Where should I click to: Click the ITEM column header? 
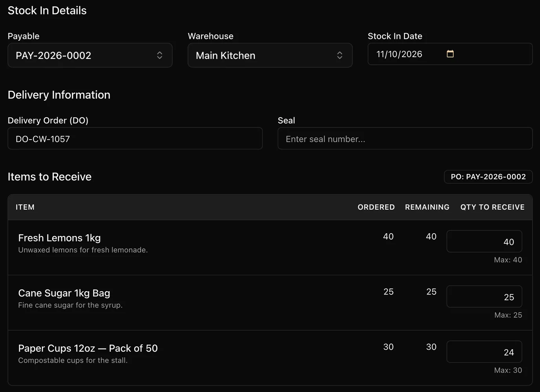coord(25,207)
